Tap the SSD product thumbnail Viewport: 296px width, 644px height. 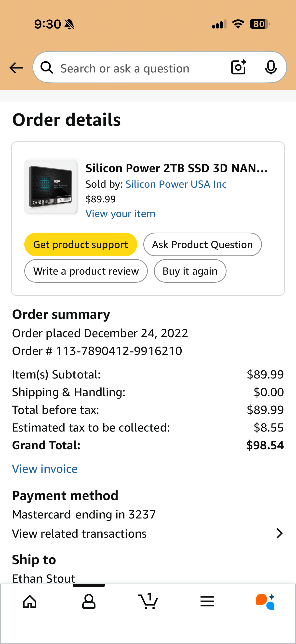51,186
